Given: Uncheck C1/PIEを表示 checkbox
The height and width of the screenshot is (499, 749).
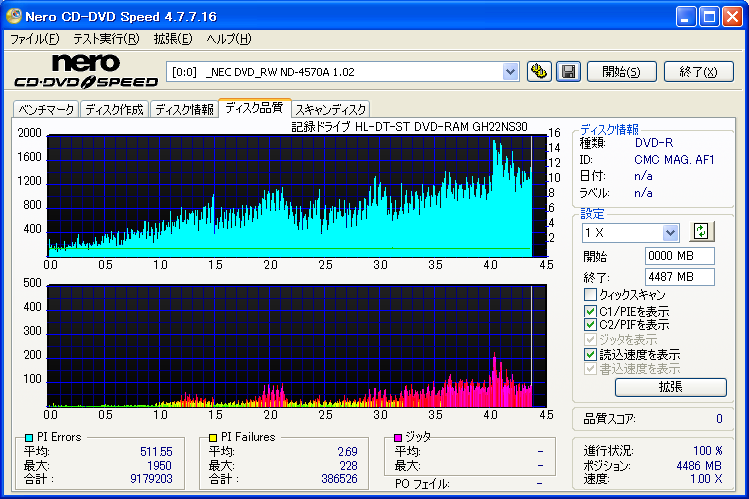Looking at the screenshot, I should 590,311.
